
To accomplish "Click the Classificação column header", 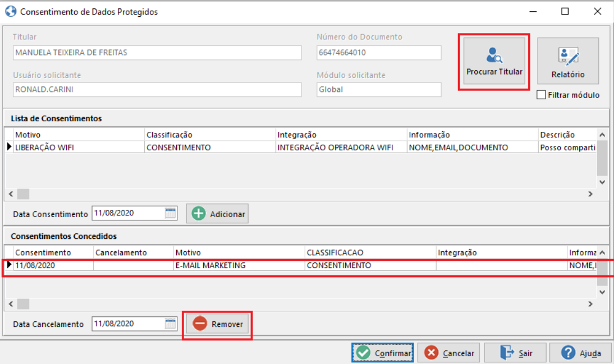I will coord(210,135).
